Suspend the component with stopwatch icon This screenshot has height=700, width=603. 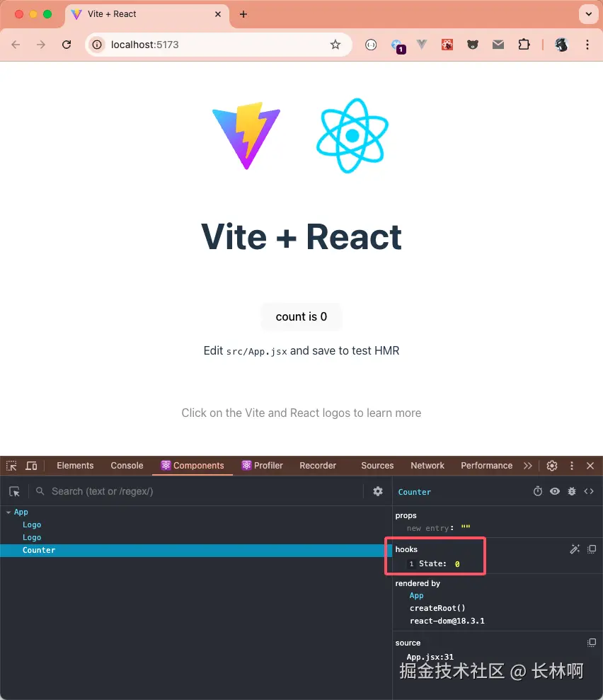pos(538,491)
